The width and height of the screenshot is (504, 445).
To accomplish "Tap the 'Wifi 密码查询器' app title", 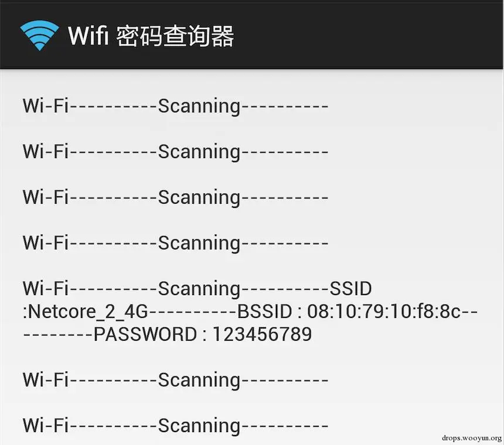I will (x=151, y=36).
